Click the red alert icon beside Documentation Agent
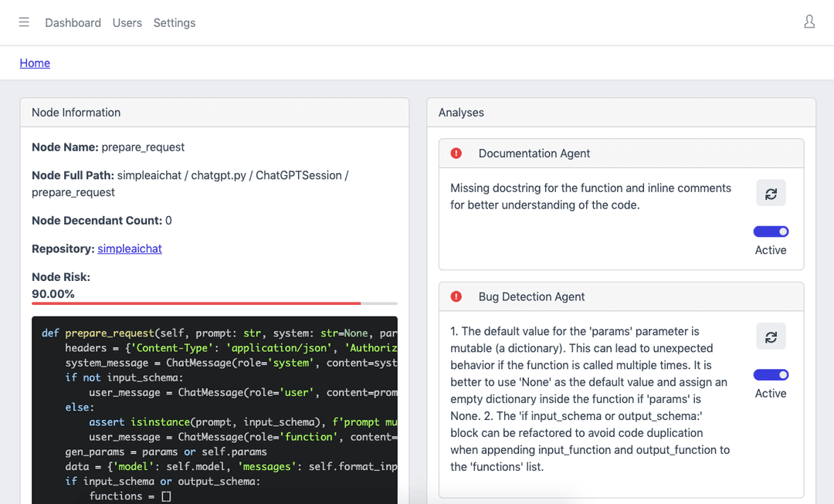 point(456,154)
